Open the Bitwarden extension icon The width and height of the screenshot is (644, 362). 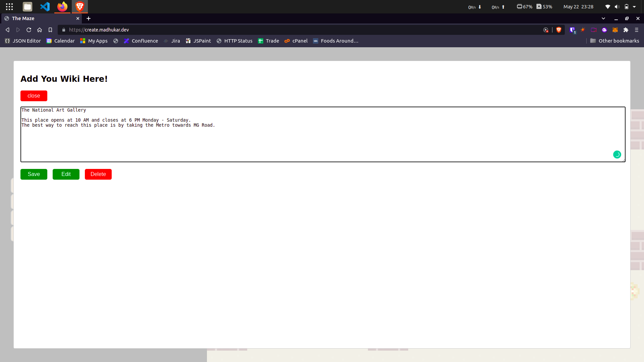[572, 30]
